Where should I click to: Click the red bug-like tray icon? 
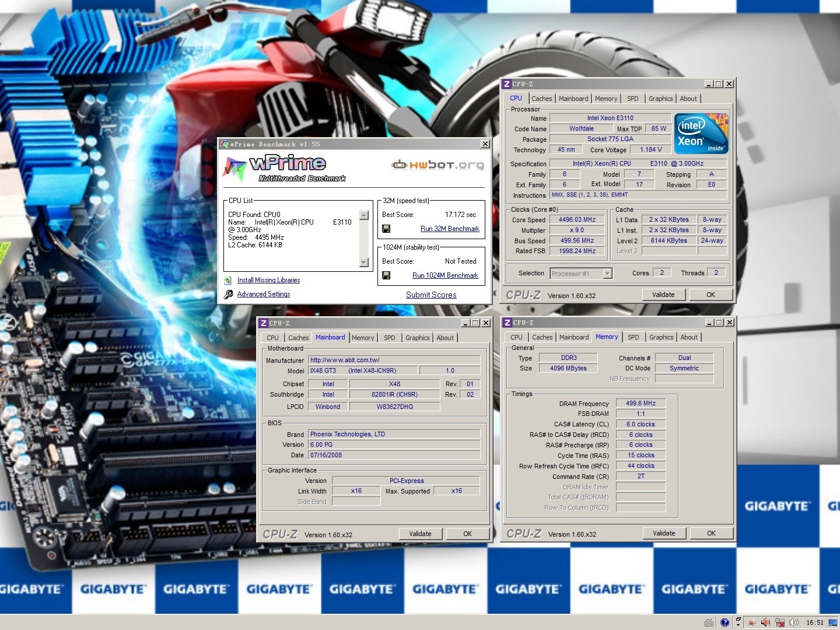[x=752, y=622]
